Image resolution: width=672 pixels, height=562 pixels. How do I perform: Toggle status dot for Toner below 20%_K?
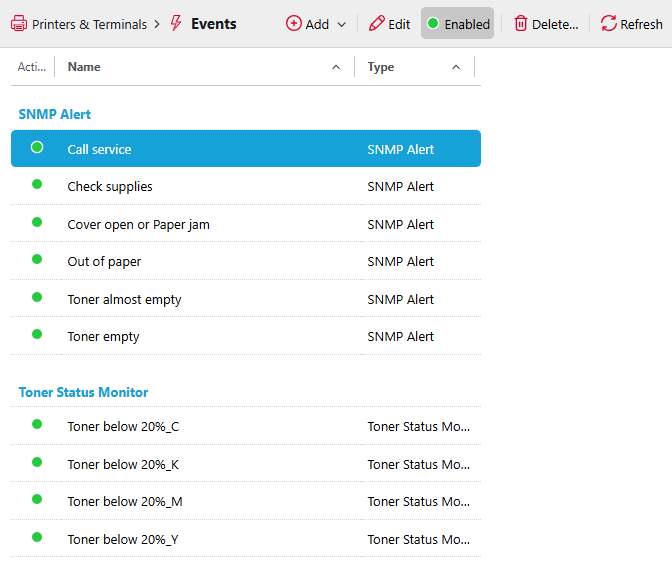[37, 462]
